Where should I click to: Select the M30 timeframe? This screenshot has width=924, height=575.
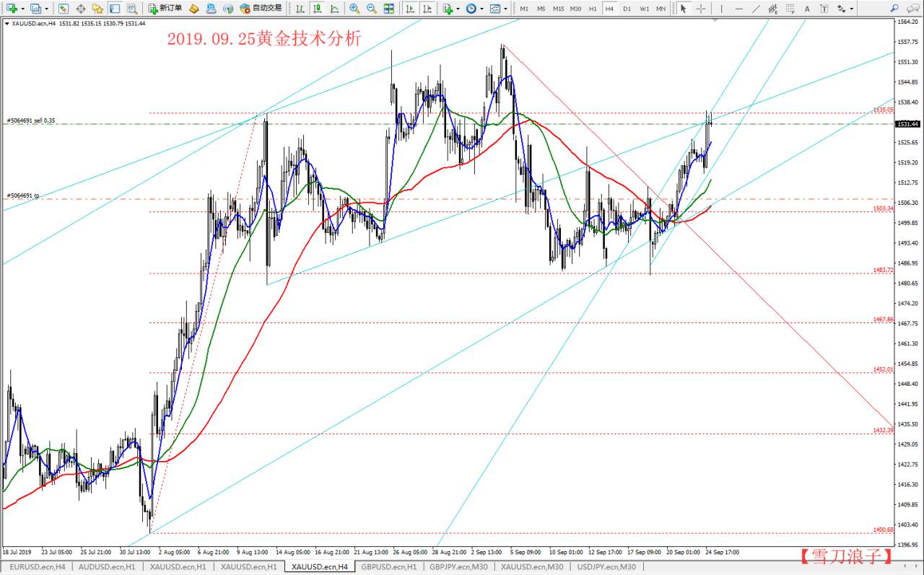[x=575, y=9]
